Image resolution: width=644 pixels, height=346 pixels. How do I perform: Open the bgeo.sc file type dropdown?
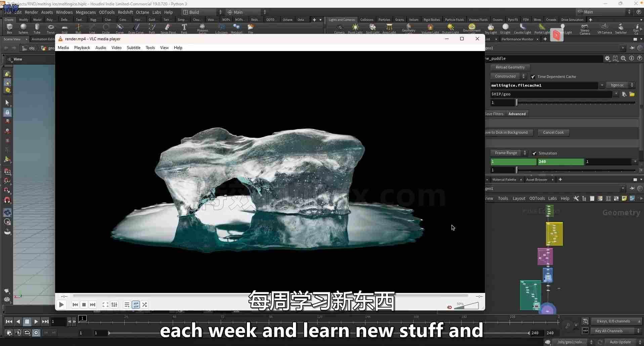[620, 85]
